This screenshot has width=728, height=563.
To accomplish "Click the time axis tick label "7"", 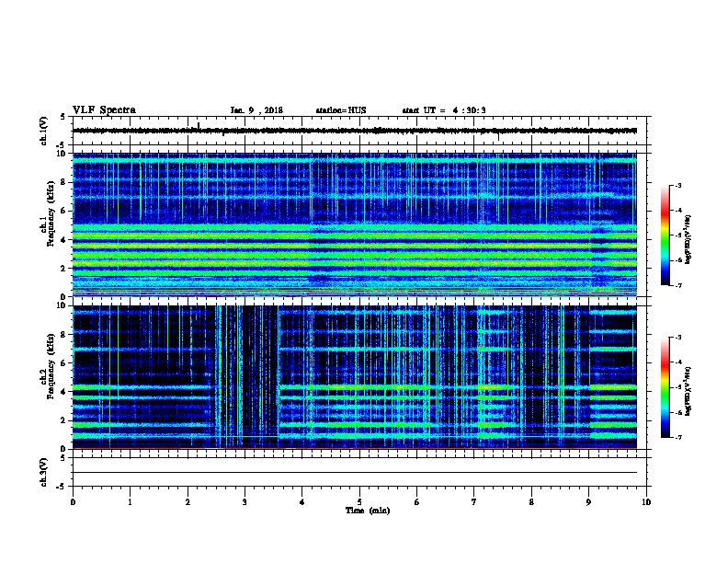I will [474, 501].
